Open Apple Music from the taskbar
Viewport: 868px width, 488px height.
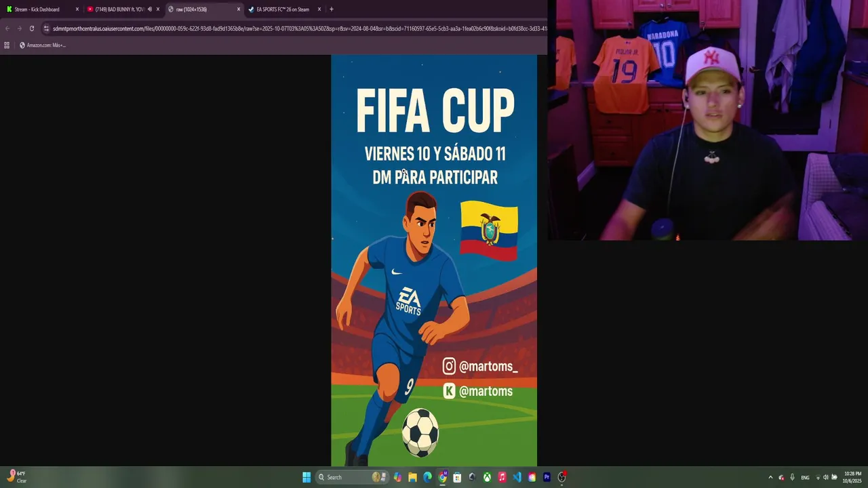coord(502,477)
